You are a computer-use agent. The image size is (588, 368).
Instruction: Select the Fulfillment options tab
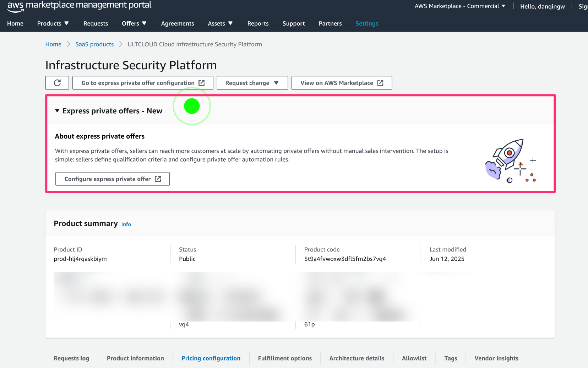285,358
